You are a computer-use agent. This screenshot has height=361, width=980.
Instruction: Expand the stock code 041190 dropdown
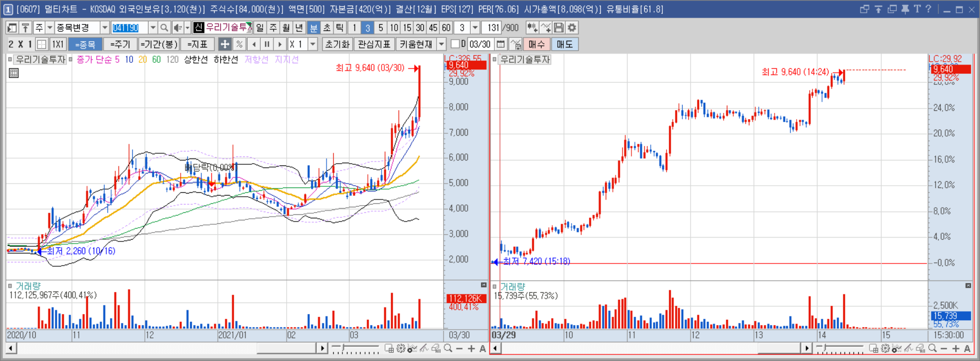(x=153, y=28)
